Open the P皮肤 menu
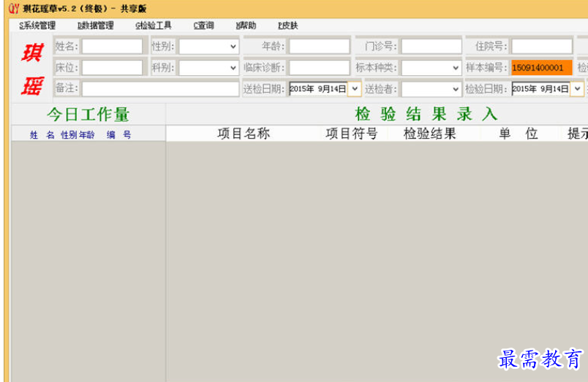 click(288, 26)
